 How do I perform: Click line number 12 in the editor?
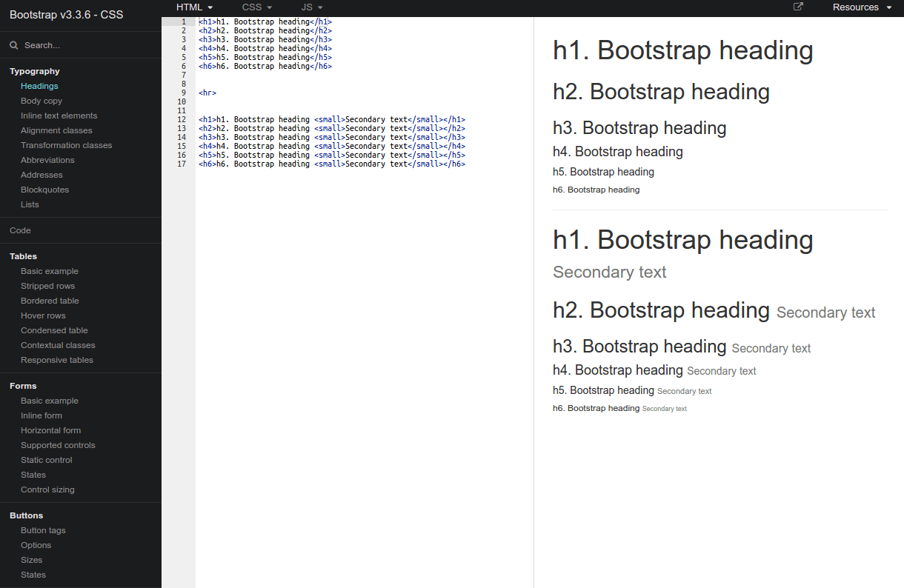pyautogui.click(x=182, y=118)
